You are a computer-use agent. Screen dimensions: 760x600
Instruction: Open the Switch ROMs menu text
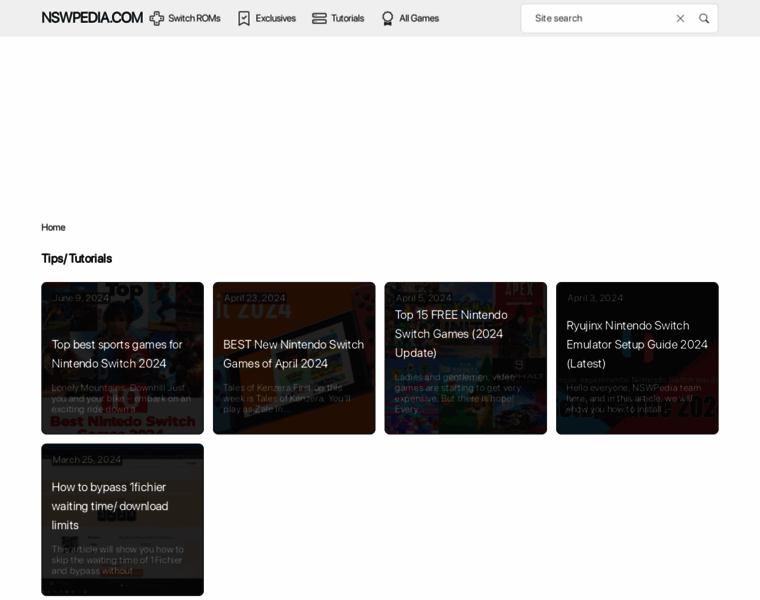coord(194,18)
